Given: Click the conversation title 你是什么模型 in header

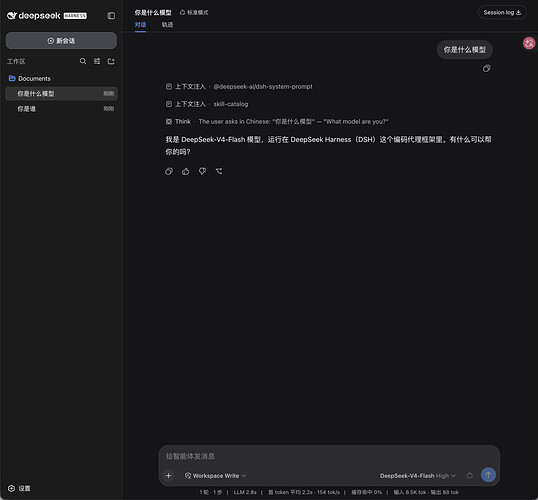Looking at the screenshot, I should pyautogui.click(x=153, y=13).
